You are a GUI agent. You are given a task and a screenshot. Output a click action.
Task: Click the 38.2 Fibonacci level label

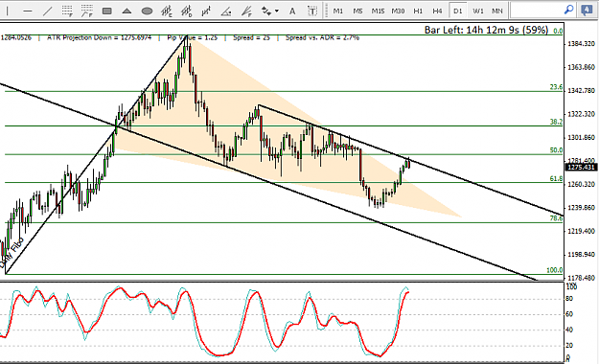pos(556,122)
